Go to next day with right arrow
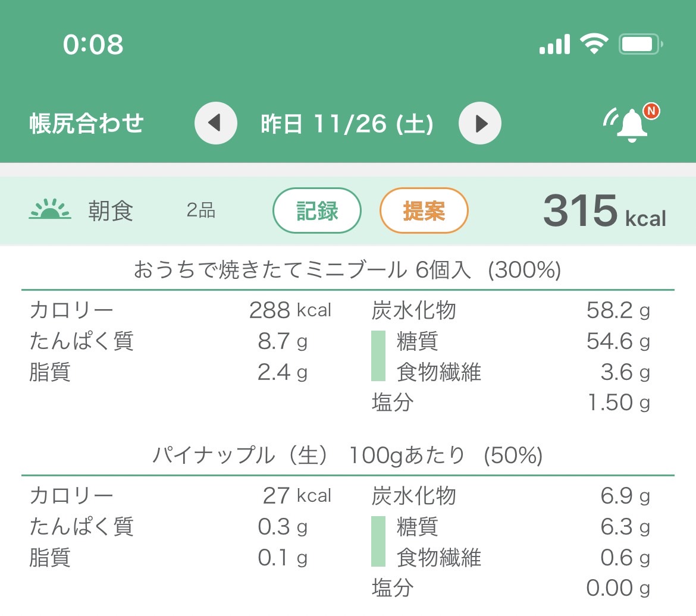The width and height of the screenshot is (696, 616). pos(480,123)
